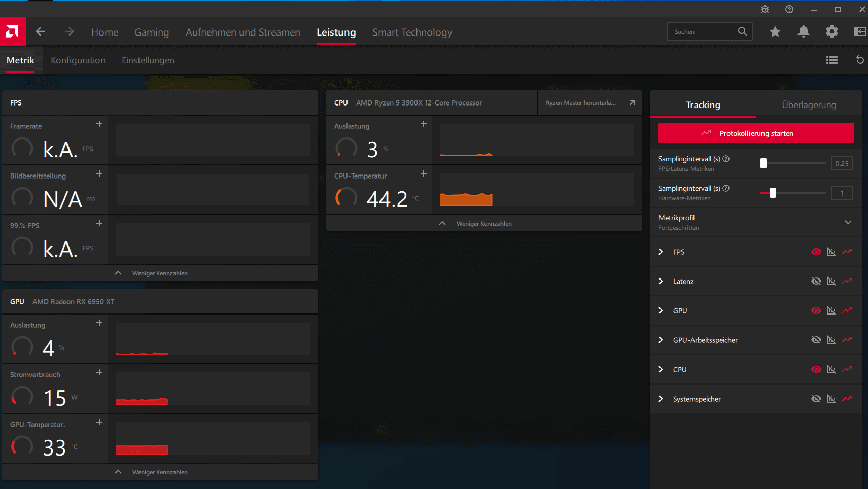This screenshot has width=868, height=489.
Task: Add CPU Auslastung metric with plus icon
Action: pyautogui.click(x=424, y=124)
